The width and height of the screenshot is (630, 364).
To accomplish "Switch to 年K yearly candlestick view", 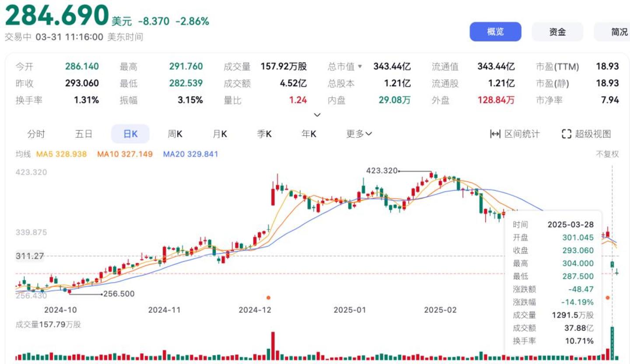I will pyautogui.click(x=309, y=134).
